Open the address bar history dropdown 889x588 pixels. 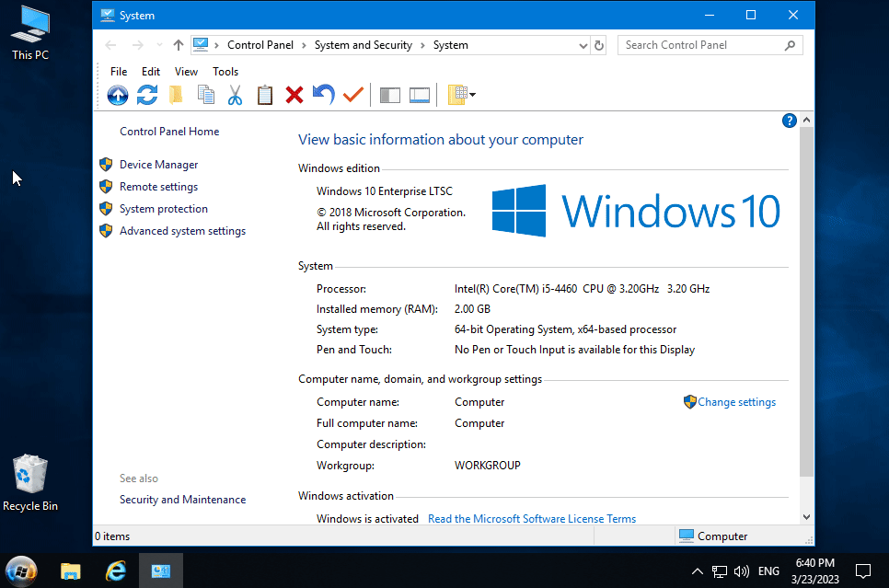[583, 45]
